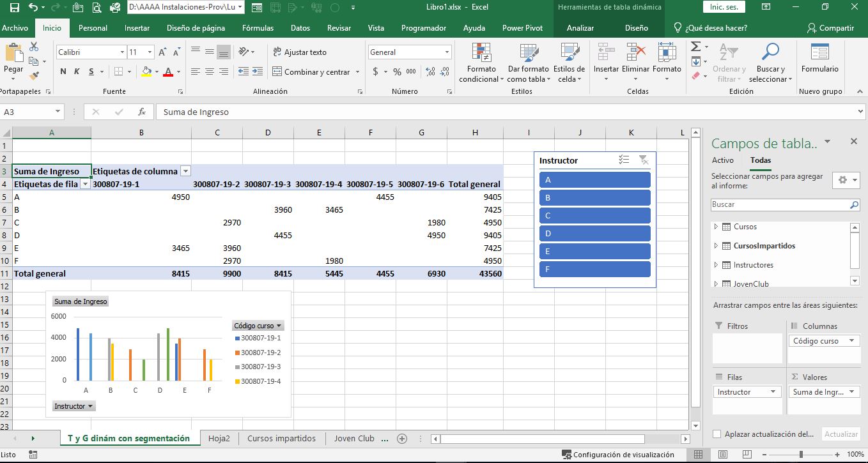Open the Conditional Formatting icon
Screen dimensions: 868x463
tap(481, 54)
